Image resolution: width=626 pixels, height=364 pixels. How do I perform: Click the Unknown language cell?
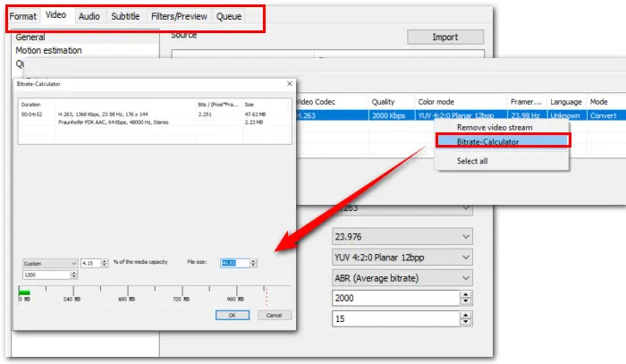click(x=565, y=115)
